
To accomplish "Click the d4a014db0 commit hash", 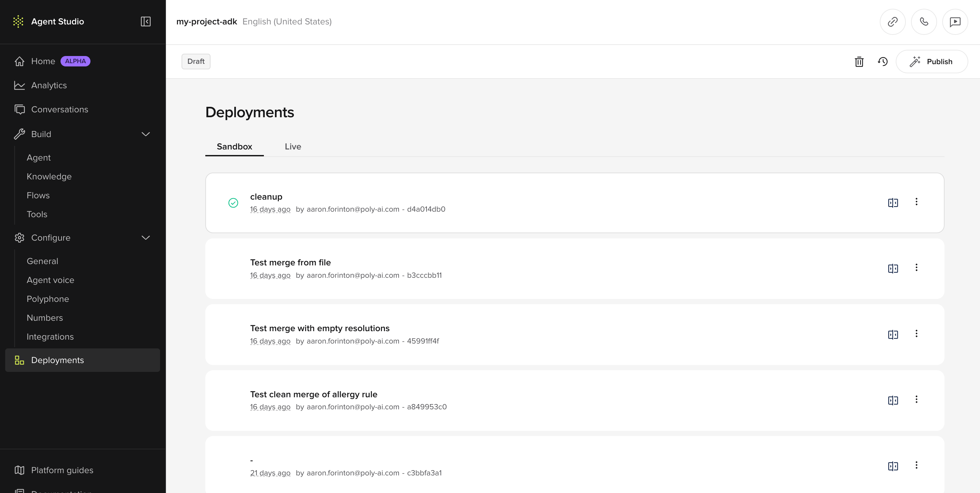I will click(426, 209).
